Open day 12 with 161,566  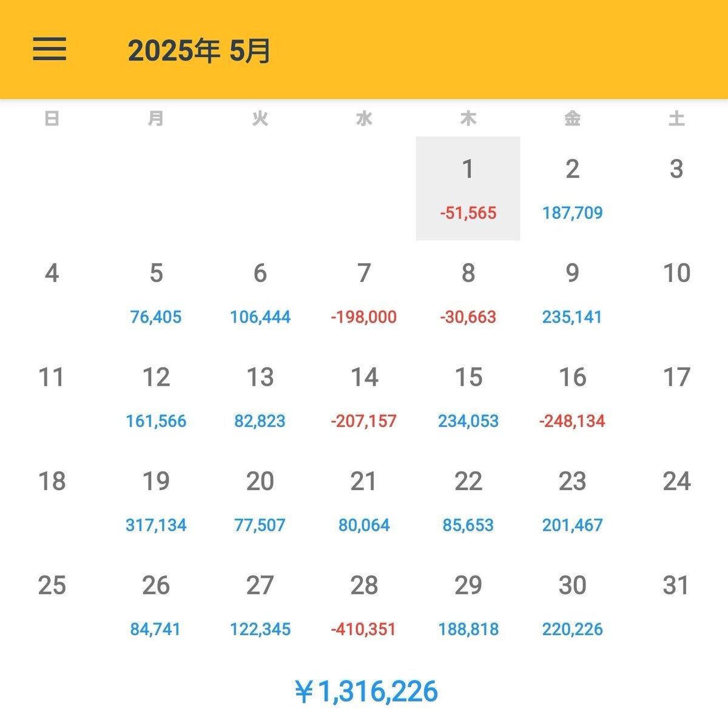(156, 397)
